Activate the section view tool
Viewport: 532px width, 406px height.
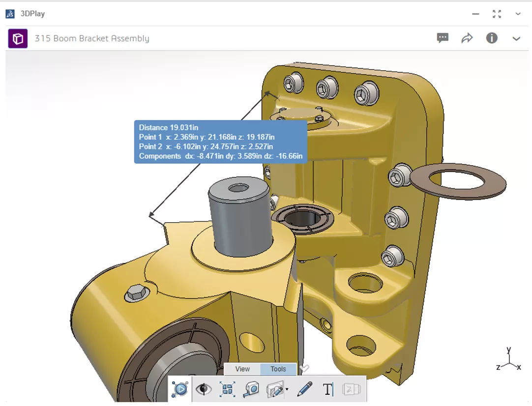pos(276,389)
